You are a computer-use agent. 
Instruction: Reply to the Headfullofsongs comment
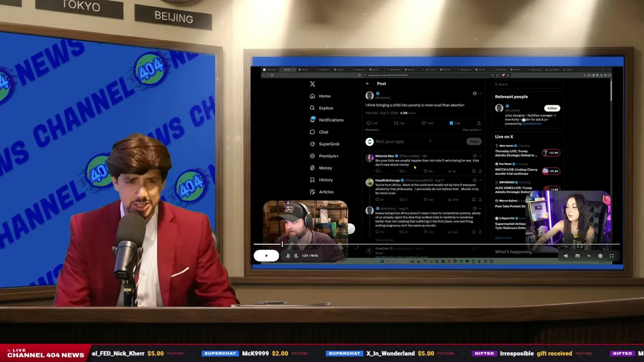point(377,200)
